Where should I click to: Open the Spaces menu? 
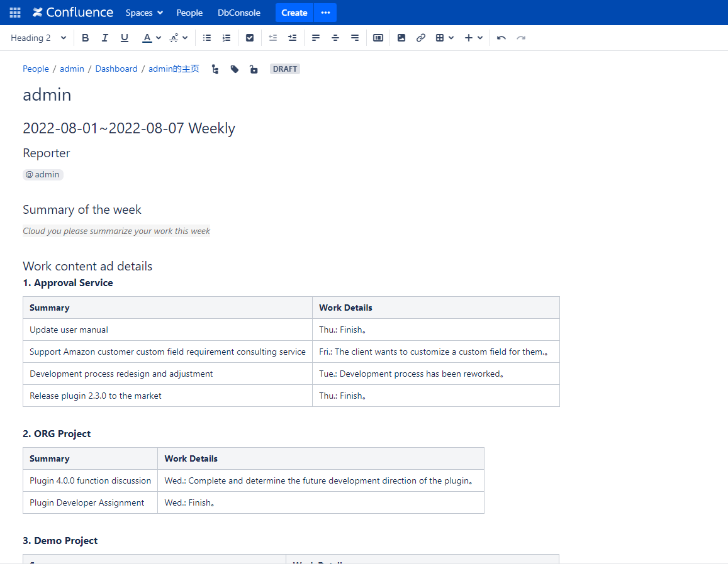tap(144, 13)
